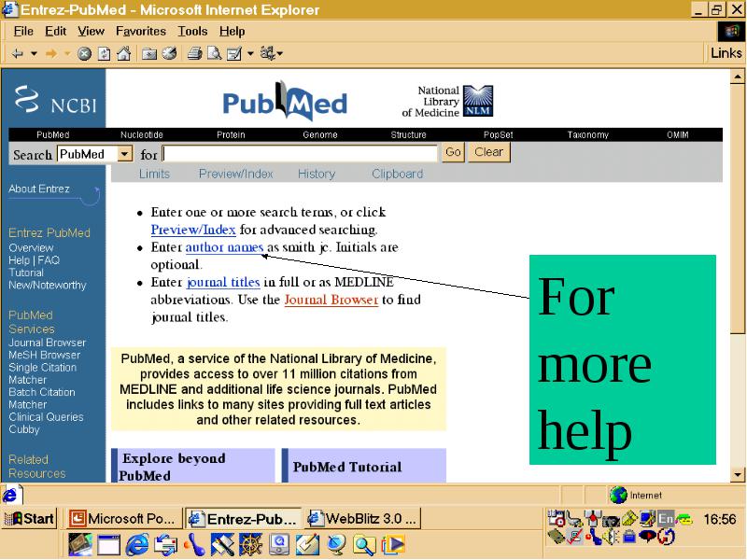Click the page scrollbar up arrow
This screenshot has height=560, width=747.
pyautogui.click(x=738, y=77)
